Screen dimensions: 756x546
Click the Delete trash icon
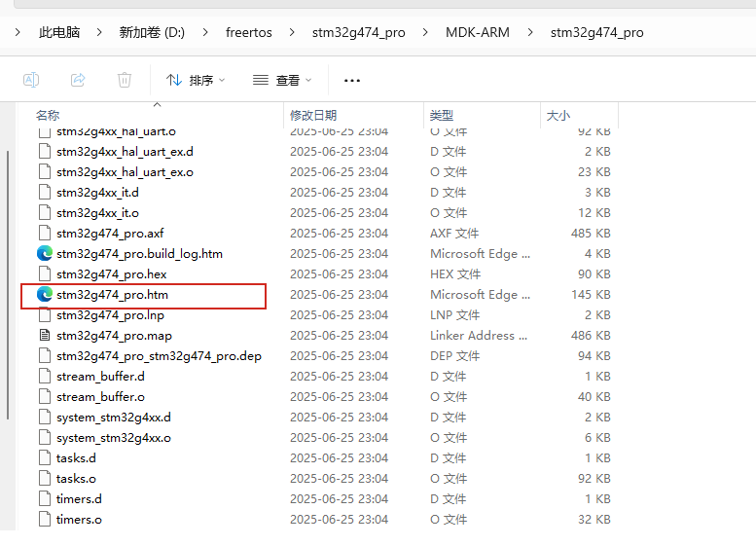pos(125,80)
